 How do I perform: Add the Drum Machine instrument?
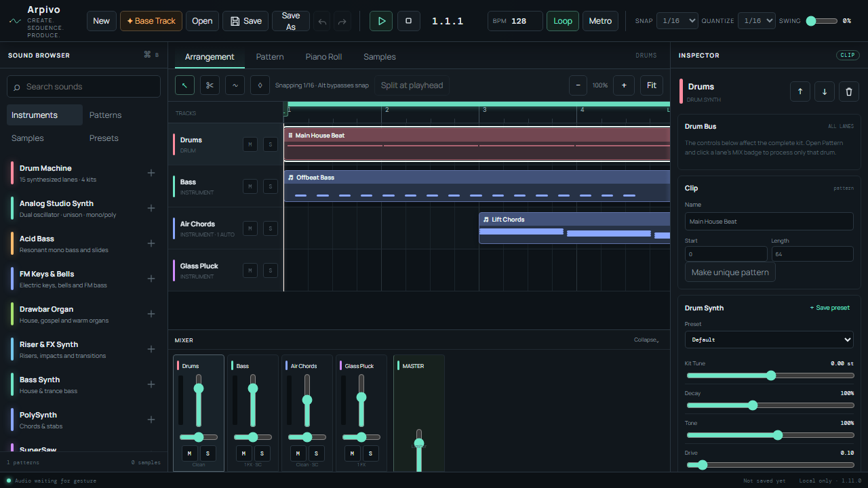[151, 173]
